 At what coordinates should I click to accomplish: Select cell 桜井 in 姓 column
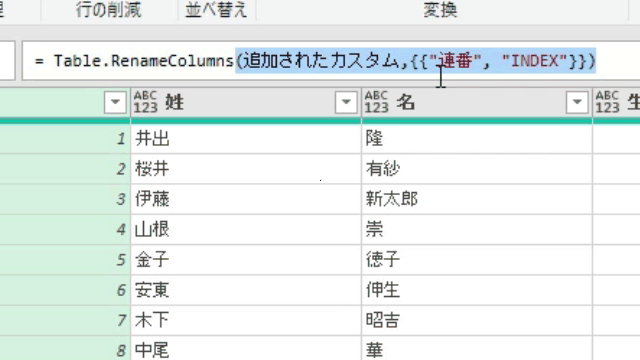coord(246,169)
